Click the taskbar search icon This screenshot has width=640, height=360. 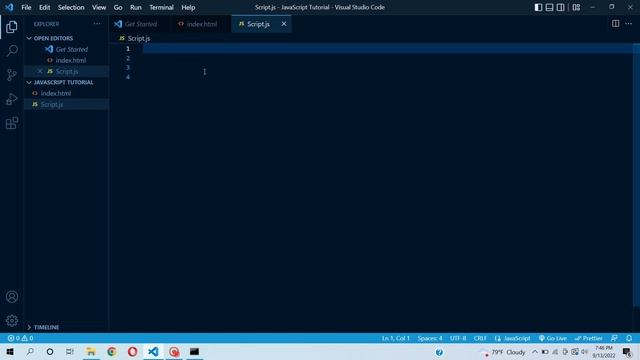pyautogui.click(x=30, y=351)
